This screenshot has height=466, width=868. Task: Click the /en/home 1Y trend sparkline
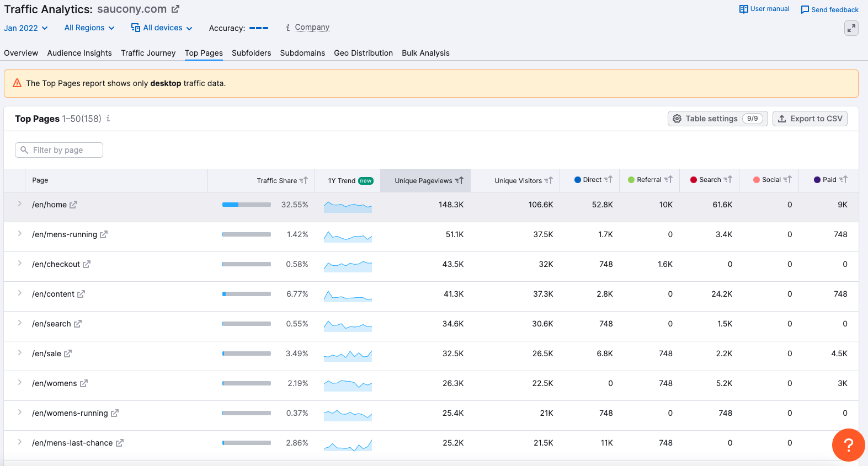click(x=348, y=206)
